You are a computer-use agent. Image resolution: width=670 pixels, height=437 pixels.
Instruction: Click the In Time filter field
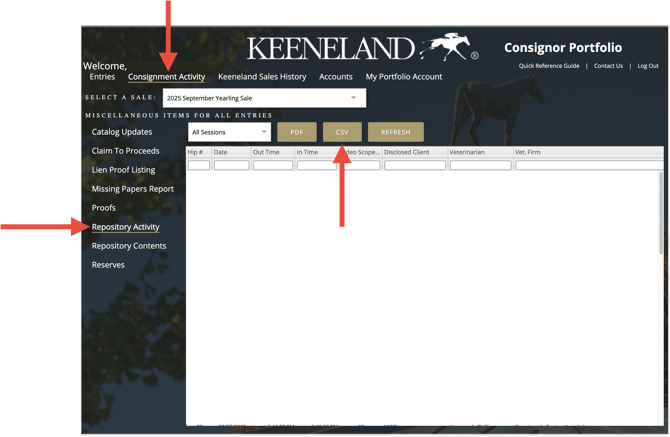pyautogui.click(x=317, y=165)
